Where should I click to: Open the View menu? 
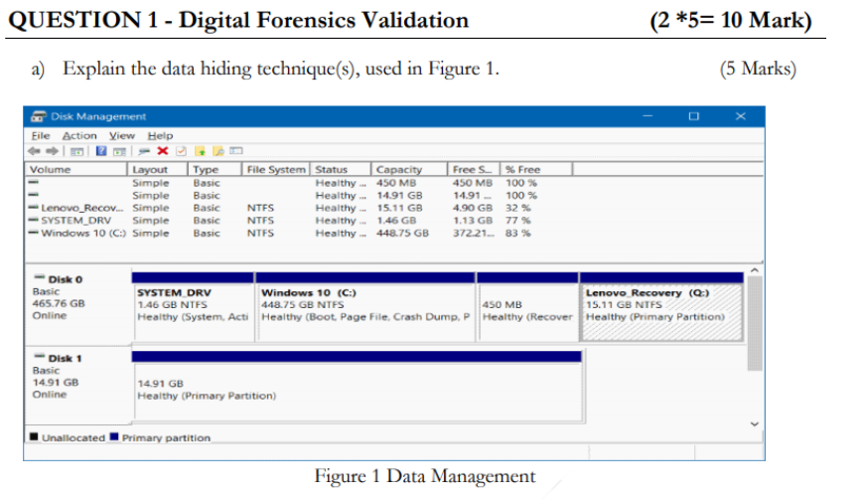tap(122, 136)
